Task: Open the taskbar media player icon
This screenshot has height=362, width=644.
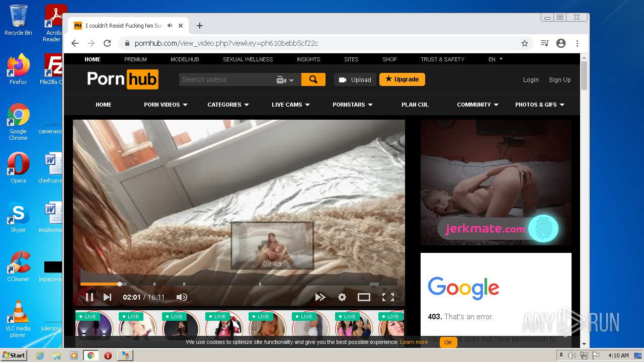Action: tap(73, 355)
